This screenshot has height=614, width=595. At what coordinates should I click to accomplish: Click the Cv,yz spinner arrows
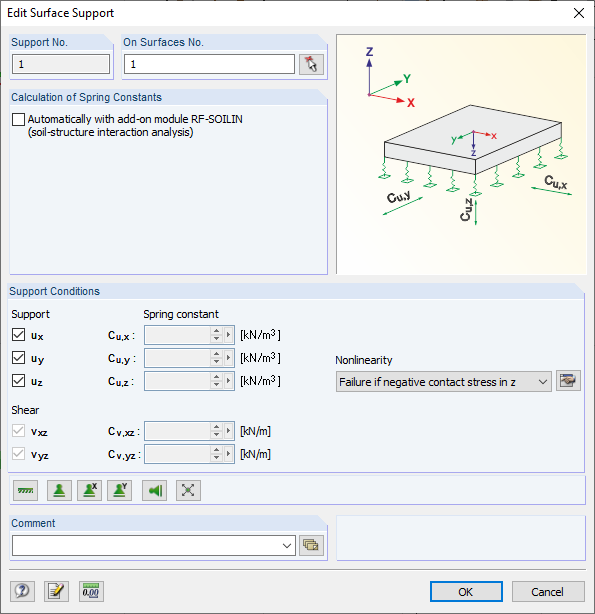click(x=216, y=454)
